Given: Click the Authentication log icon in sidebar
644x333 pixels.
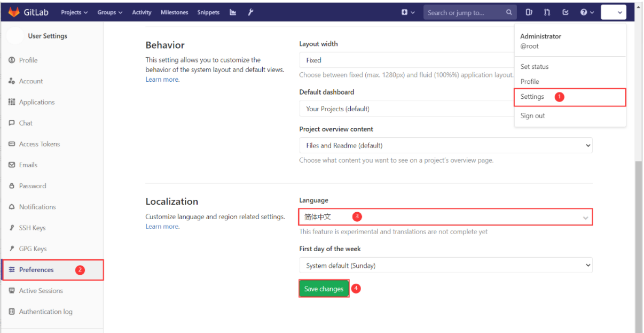Looking at the screenshot, I should point(12,312).
